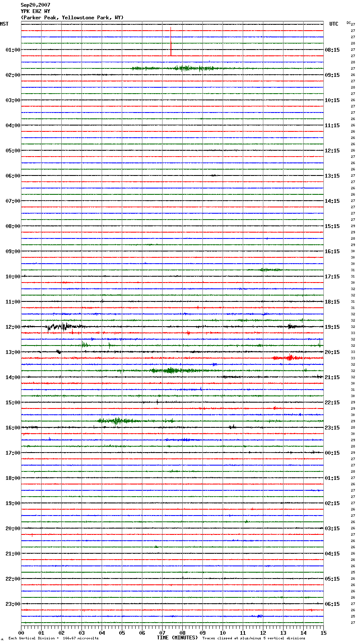Click the black seismic burst on the 12:00 trace
Viewport: 357px width, 644px height.
coord(65,327)
